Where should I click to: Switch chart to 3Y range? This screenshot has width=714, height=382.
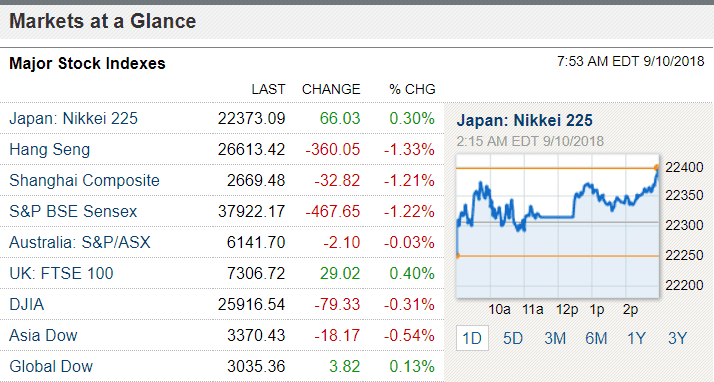pos(677,338)
